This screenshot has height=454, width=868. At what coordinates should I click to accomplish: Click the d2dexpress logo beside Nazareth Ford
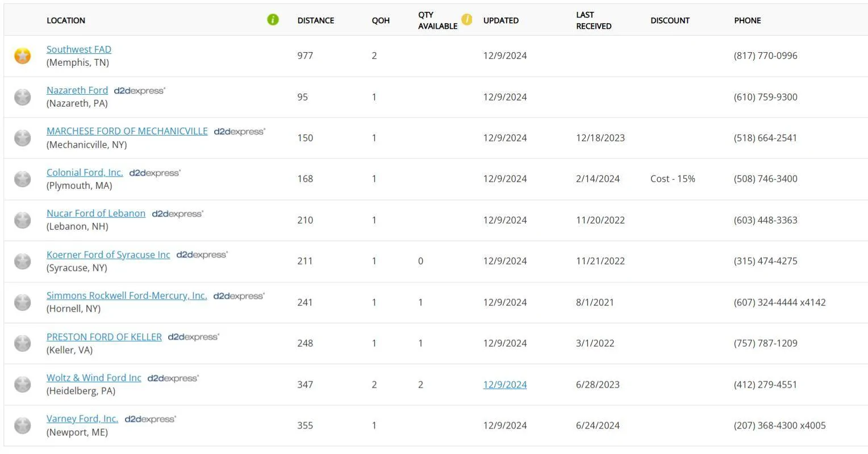139,91
